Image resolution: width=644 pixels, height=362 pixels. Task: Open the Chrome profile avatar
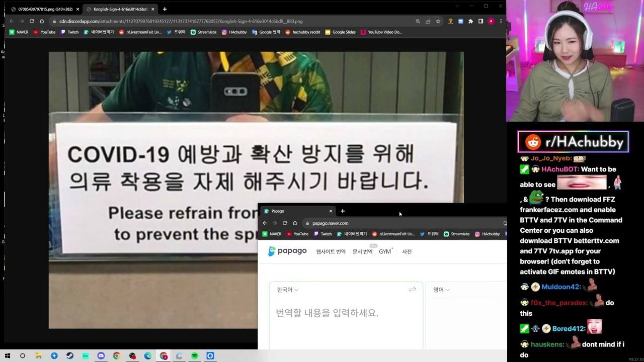click(x=491, y=21)
